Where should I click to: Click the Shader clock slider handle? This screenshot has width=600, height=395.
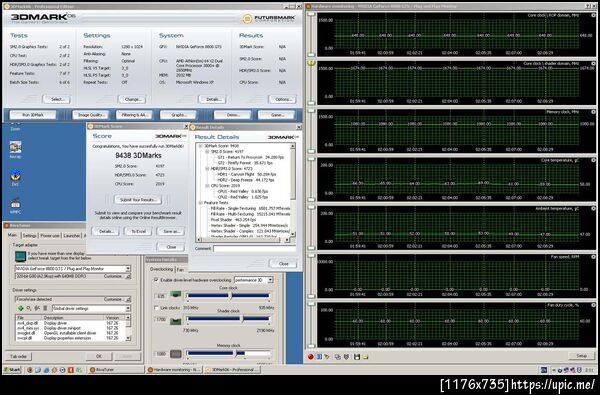pos(241,319)
